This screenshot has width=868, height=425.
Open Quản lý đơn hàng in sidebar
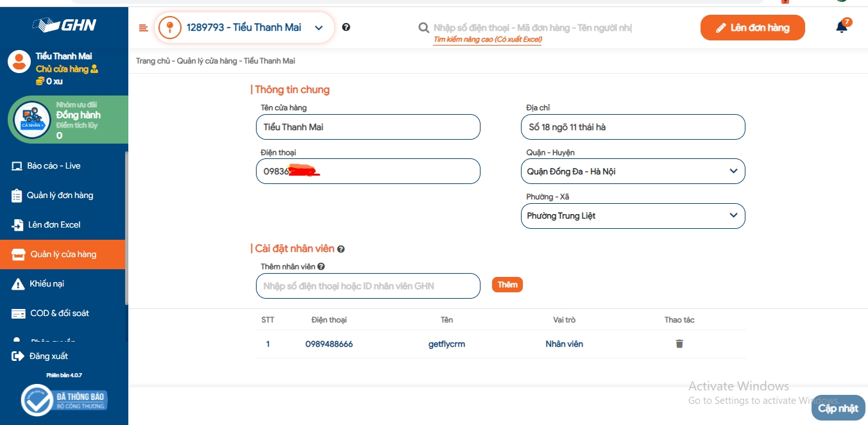(60, 196)
